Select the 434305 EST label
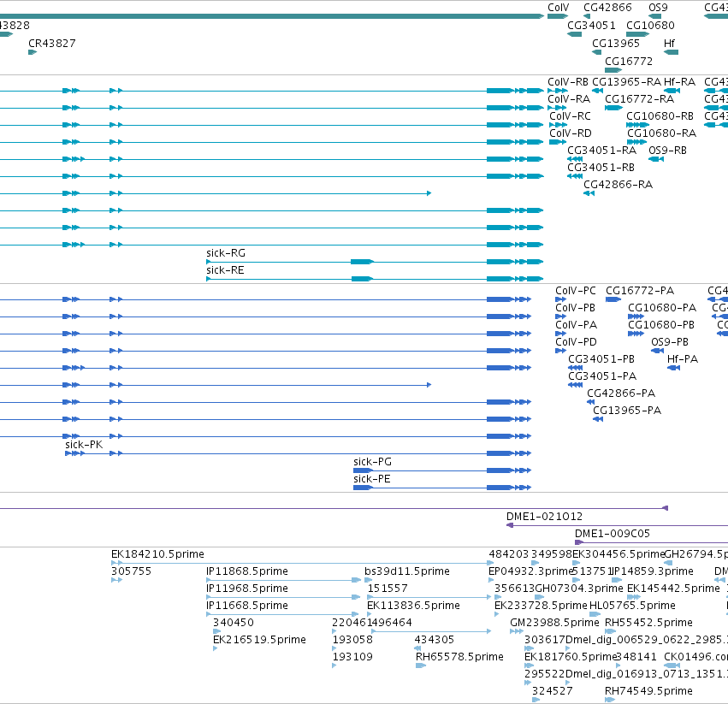The width and height of the screenshot is (728, 704). coord(434,640)
